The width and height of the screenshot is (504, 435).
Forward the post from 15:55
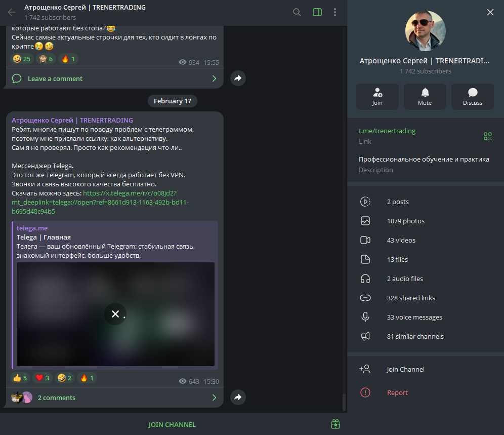tap(238, 78)
